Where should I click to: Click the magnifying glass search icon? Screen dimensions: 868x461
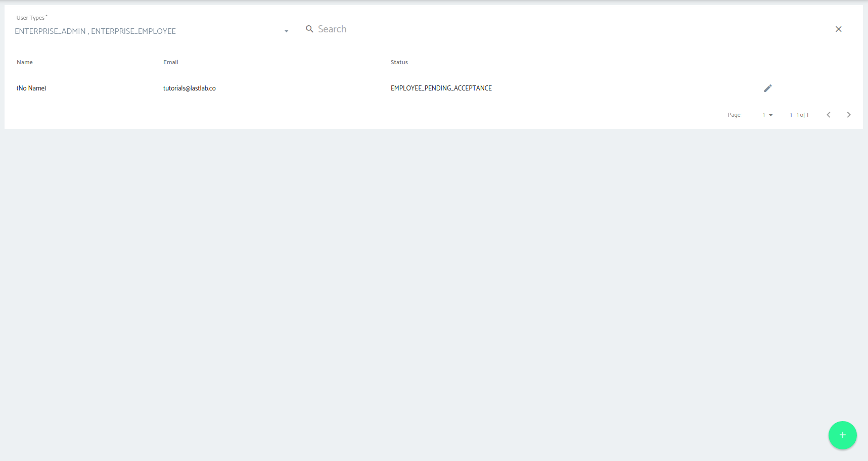coord(309,29)
